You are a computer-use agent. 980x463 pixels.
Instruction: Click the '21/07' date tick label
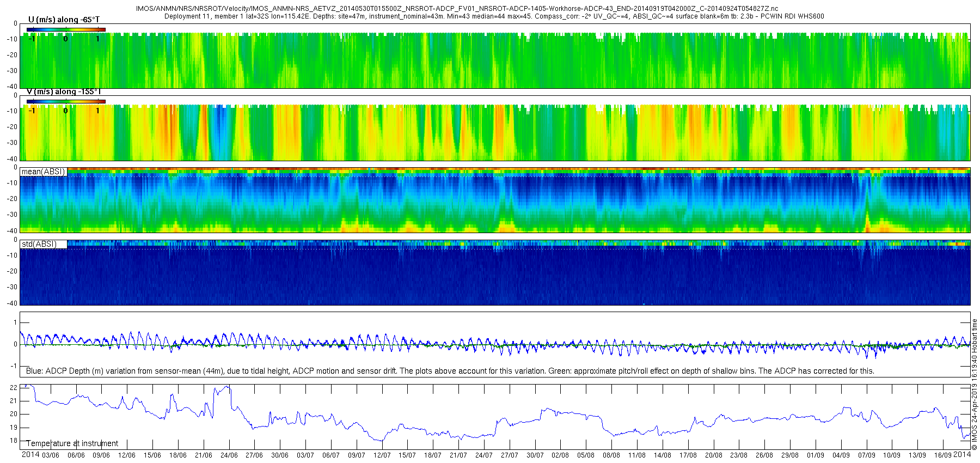tap(458, 455)
